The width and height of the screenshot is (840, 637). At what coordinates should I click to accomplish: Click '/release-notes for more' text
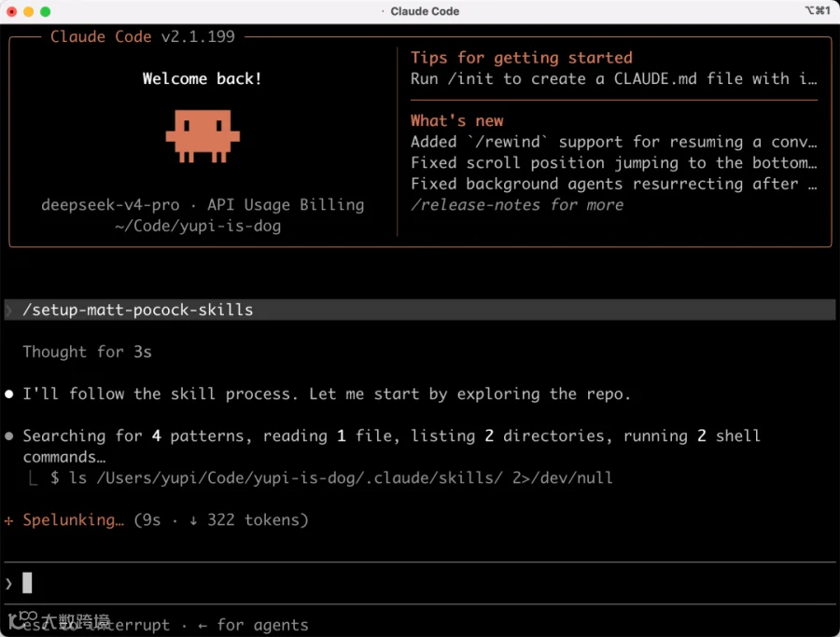click(517, 204)
